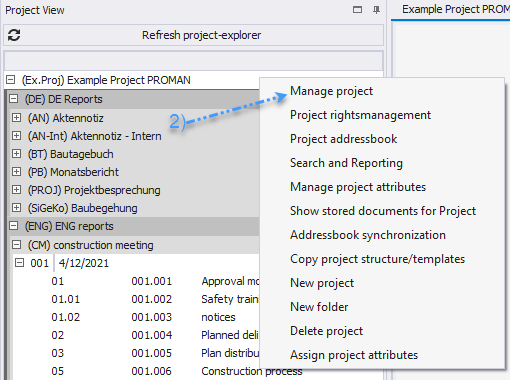Viewport: 510px width, 380px height.
Task: Click the refresh arrows icon
Action: click(x=14, y=35)
